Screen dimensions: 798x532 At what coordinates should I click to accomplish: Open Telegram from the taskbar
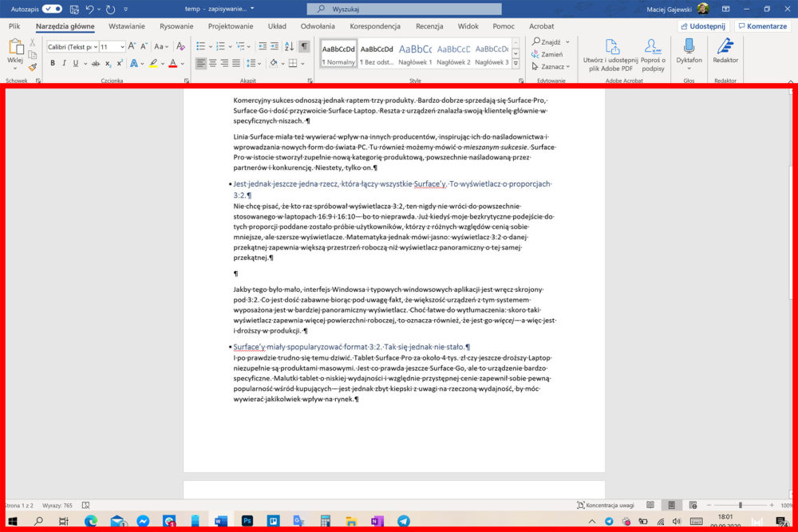404,521
